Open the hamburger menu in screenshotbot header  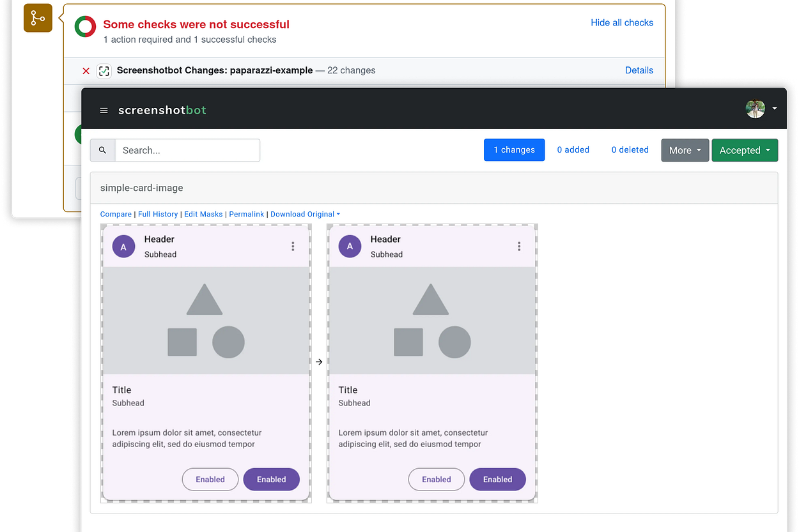point(104,110)
